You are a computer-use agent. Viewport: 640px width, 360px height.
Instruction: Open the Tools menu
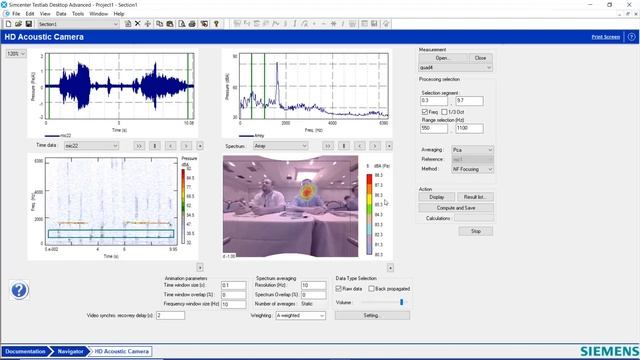click(x=78, y=14)
